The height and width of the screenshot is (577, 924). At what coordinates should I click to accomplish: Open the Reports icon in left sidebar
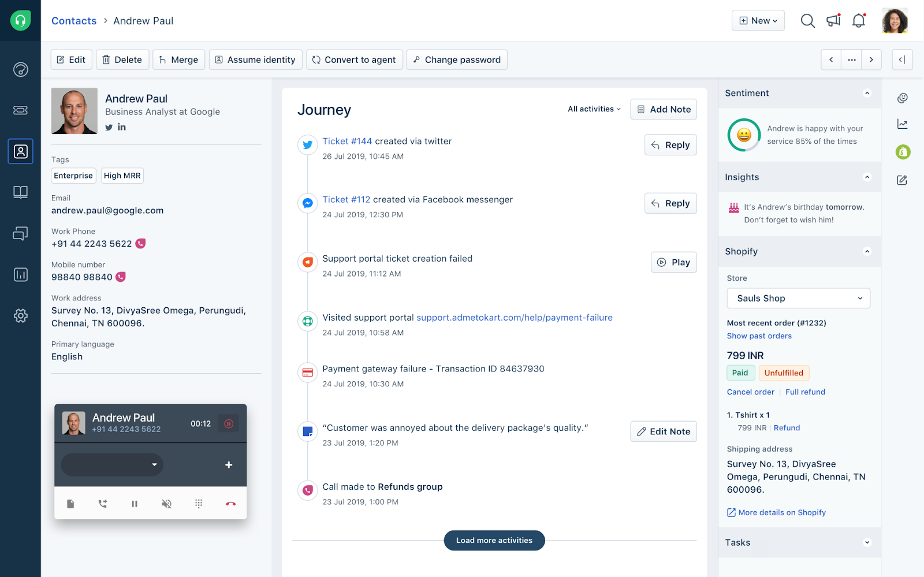click(x=21, y=274)
